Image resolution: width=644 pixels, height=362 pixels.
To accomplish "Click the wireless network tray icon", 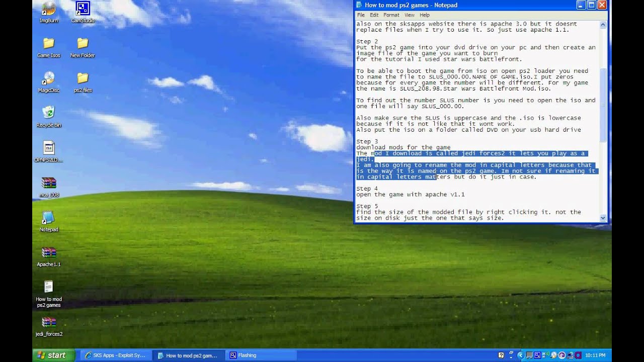I will click(545, 355).
